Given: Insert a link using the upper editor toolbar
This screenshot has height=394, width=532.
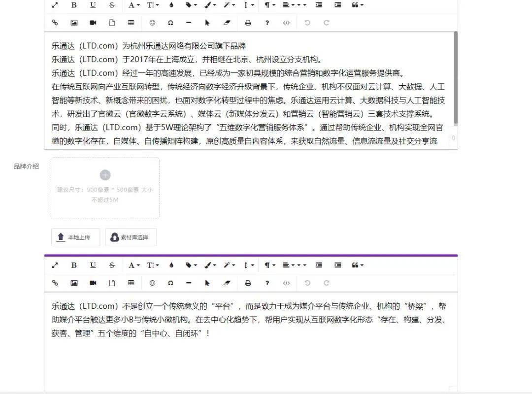Looking at the screenshot, I should pyautogui.click(x=55, y=23).
